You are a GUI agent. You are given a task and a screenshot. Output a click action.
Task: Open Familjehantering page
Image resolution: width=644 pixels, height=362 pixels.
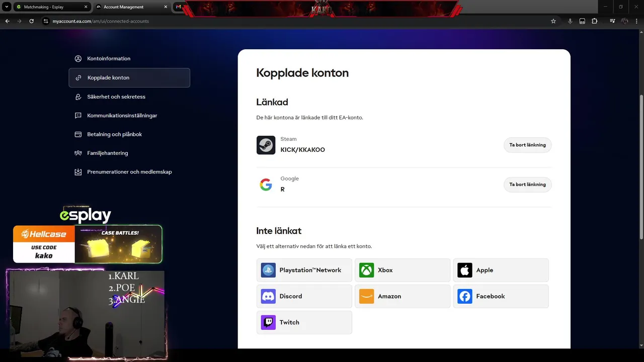129,153
